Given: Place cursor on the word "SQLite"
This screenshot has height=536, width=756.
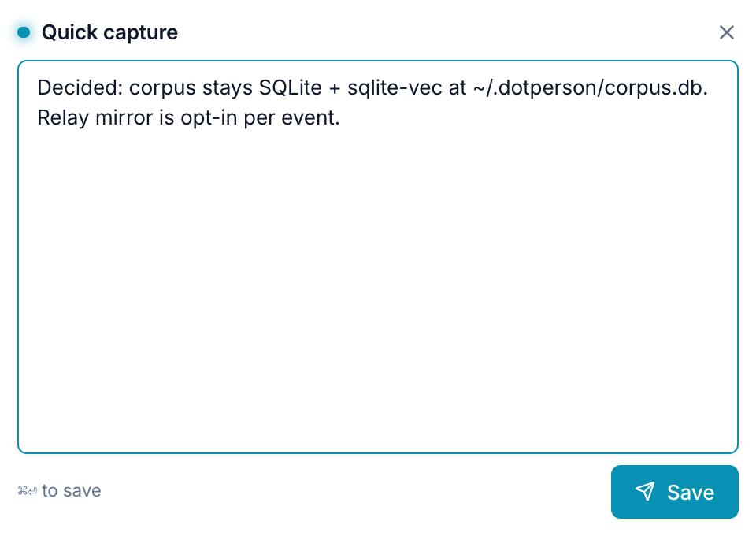Looking at the screenshot, I should pos(291,87).
